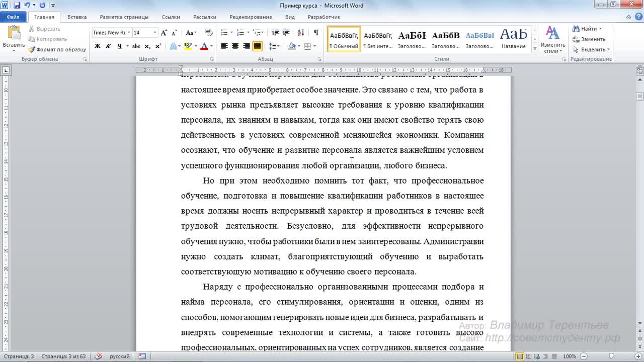The image size is (644, 362).
Task: Click the spelling check status bar icon
Action: 98,356
